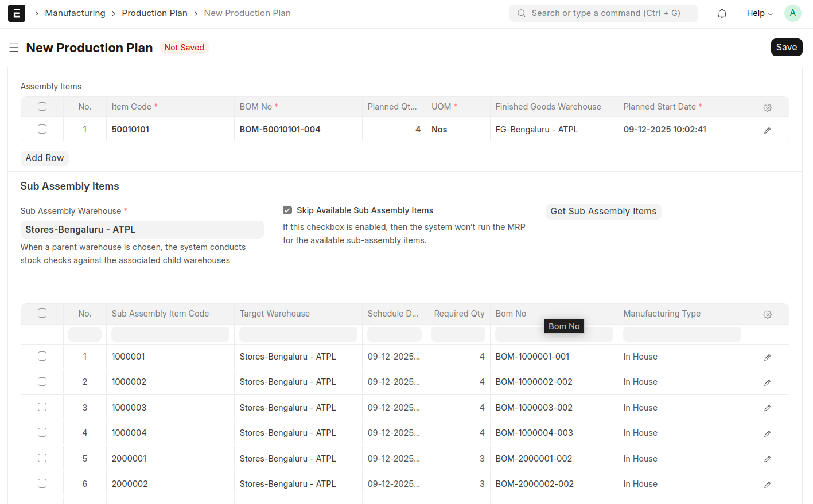This screenshot has width=813, height=504.
Task: Open Sub Assembly Warehouse field selector
Action: click(142, 229)
